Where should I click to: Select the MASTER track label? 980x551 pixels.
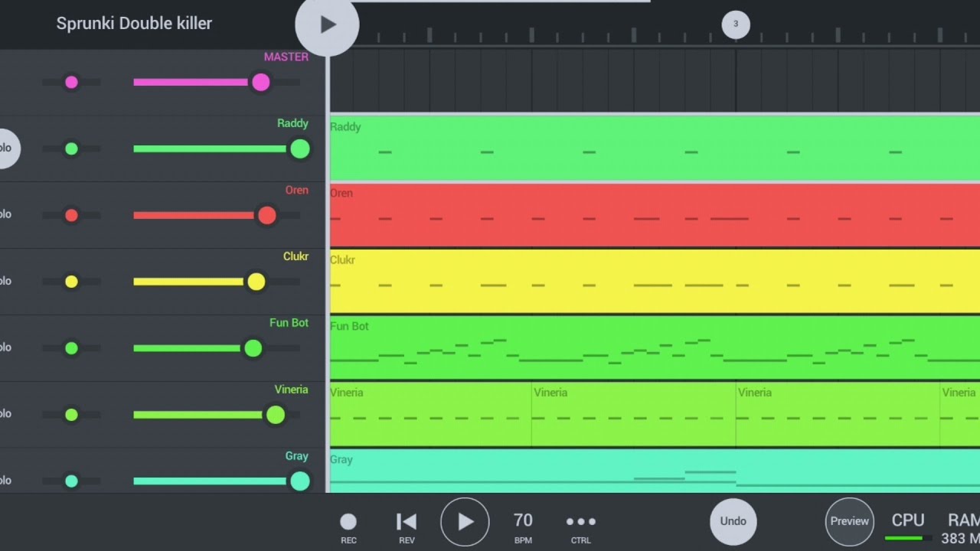tap(286, 57)
